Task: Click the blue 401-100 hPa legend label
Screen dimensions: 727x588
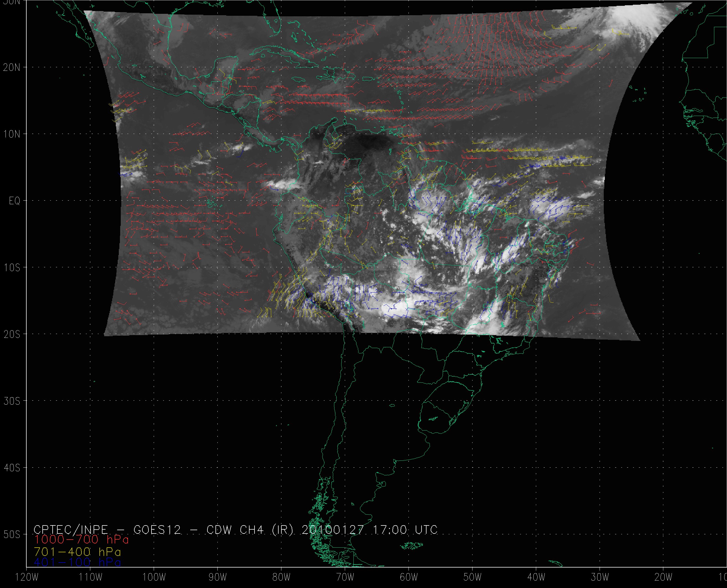Action: coord(77,563)
